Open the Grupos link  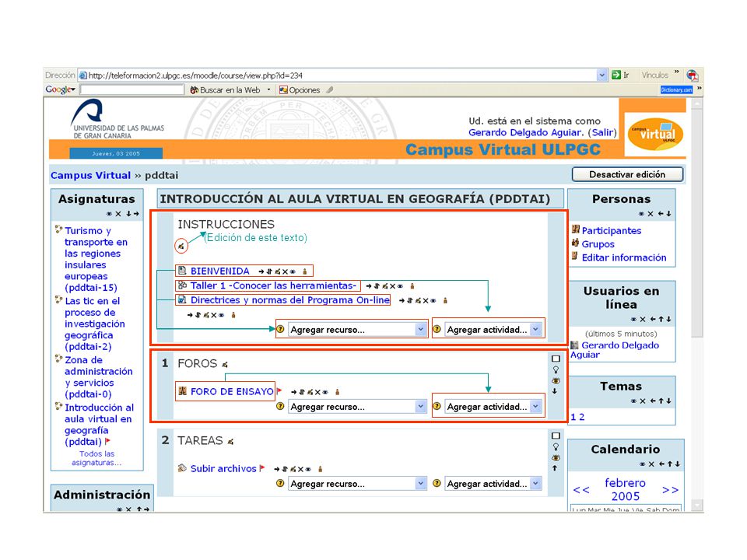tap(598, 243)
